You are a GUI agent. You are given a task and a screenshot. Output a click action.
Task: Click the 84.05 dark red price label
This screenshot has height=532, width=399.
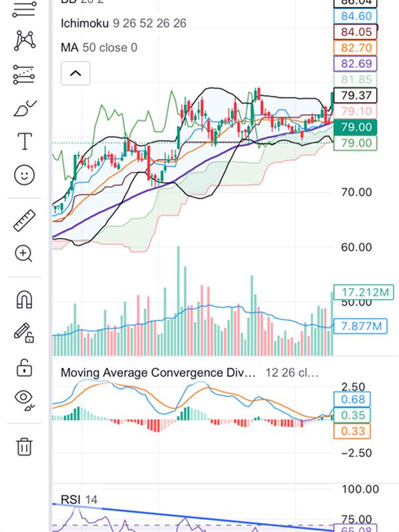tap(355, 32)
